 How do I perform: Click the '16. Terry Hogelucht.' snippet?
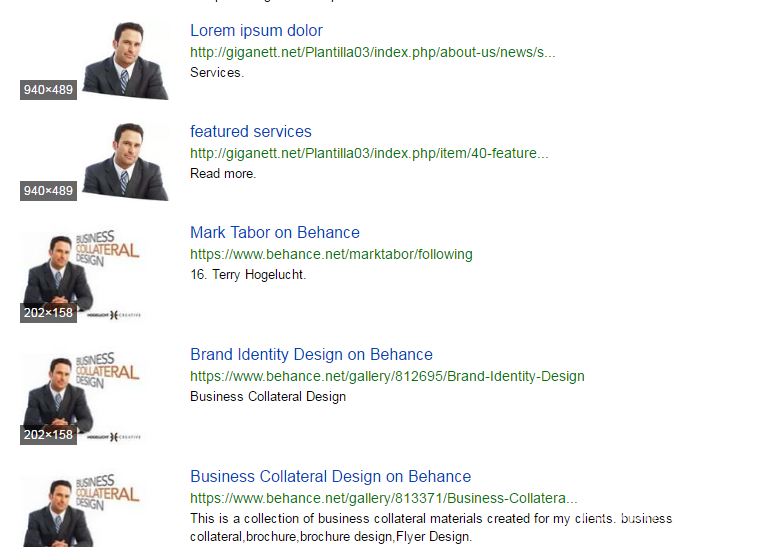248,274
